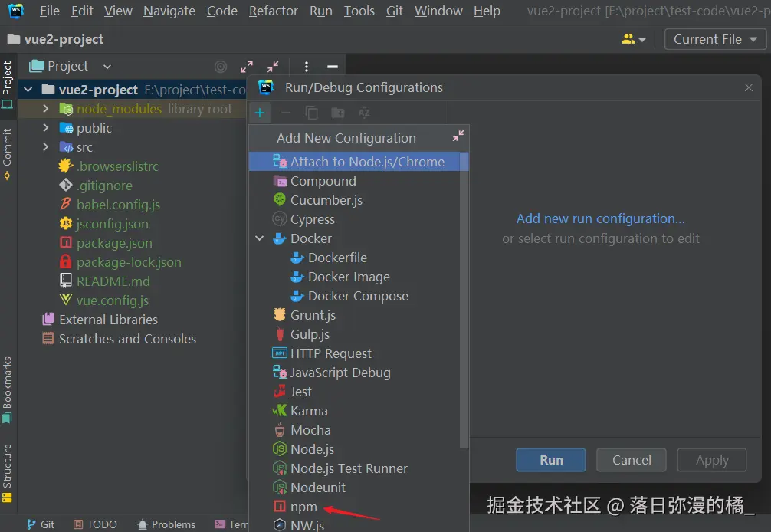
Task: Open the Navigate menu
Action: coord(169,11)
